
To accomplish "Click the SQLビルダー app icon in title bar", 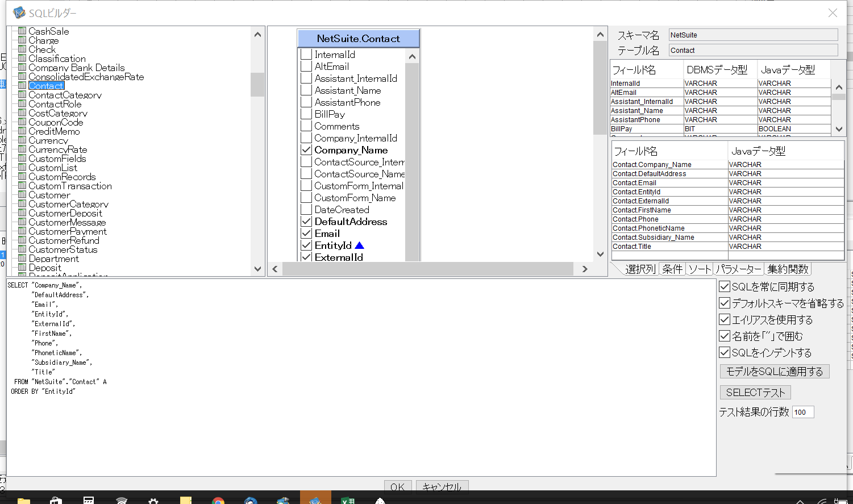I will point(19,13).
